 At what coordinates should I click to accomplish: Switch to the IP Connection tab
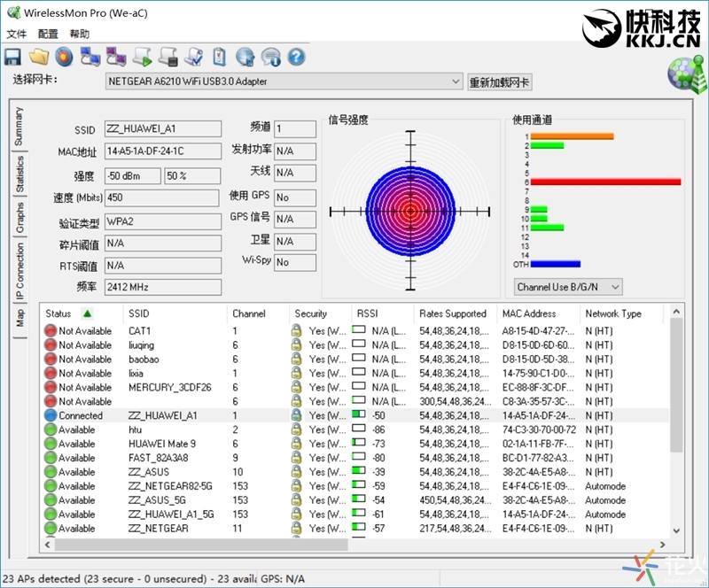pos(19,271)
